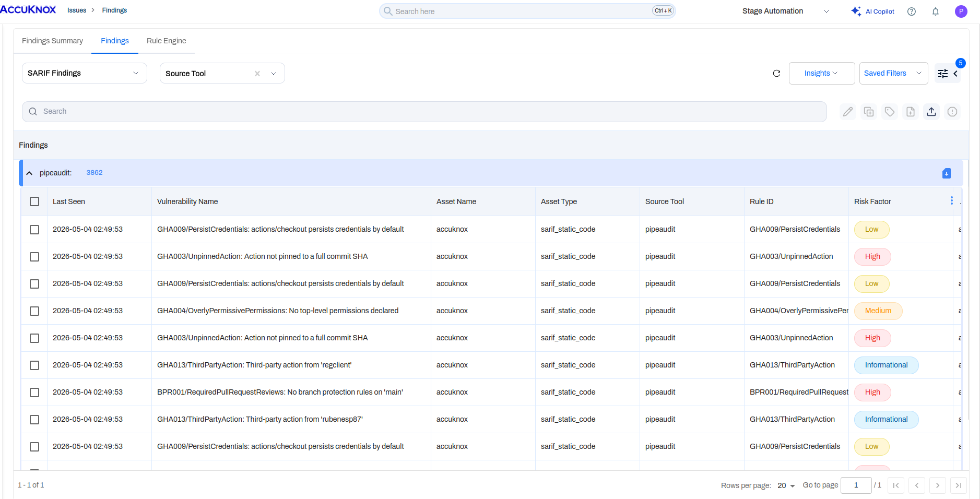Image resolution: width=980 pixels, height=499 pixels.
Task: Click the Go to page number field
Action: (x=856, y=485)
